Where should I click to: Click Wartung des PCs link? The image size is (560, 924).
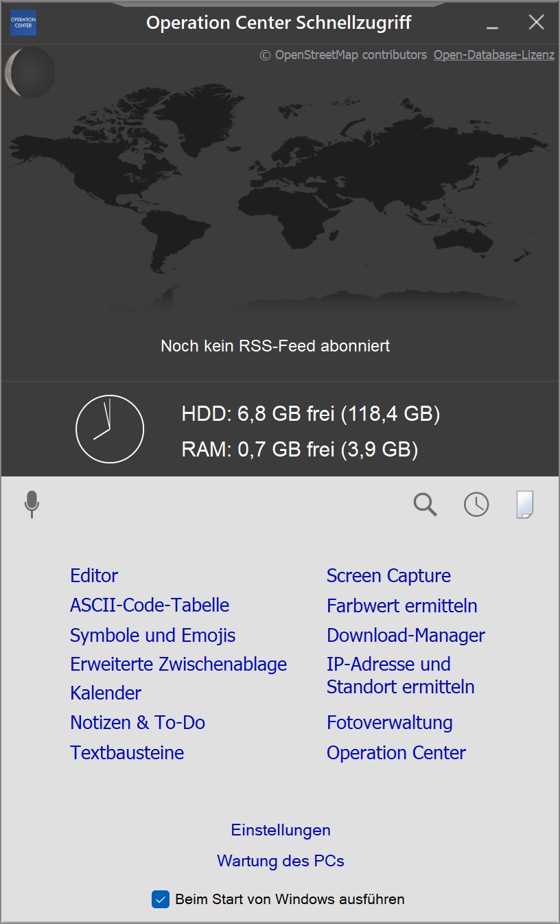[x=281, y=860]
